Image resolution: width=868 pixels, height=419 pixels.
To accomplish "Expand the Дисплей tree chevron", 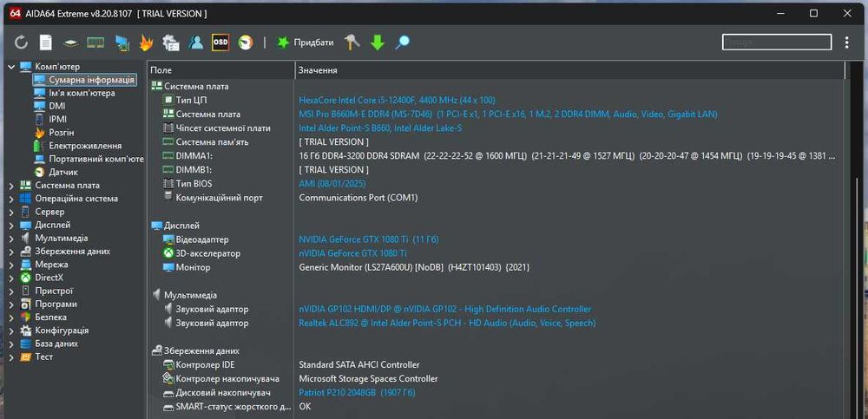I will tap(11, 226).
